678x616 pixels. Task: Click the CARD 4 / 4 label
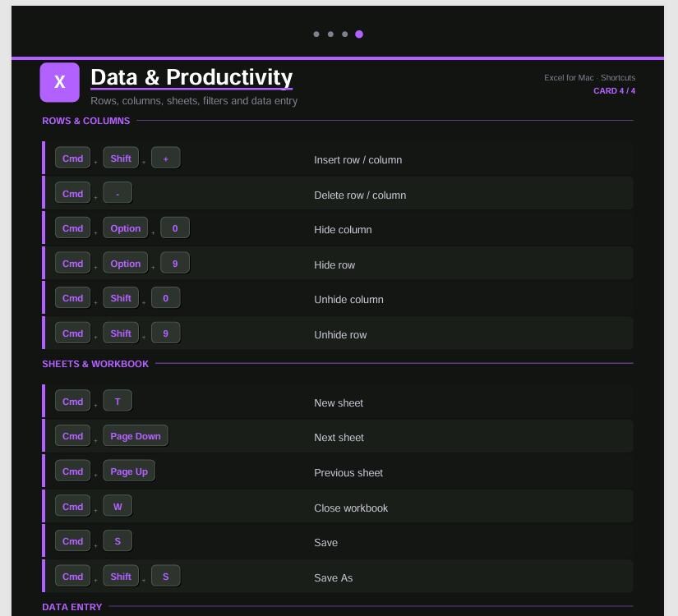point(614,91)
